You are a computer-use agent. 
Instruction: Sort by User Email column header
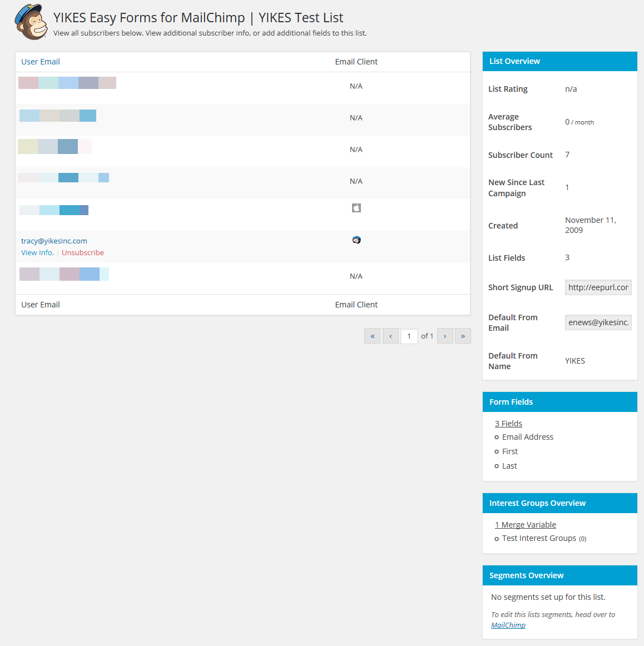click(x=41, y=62)
